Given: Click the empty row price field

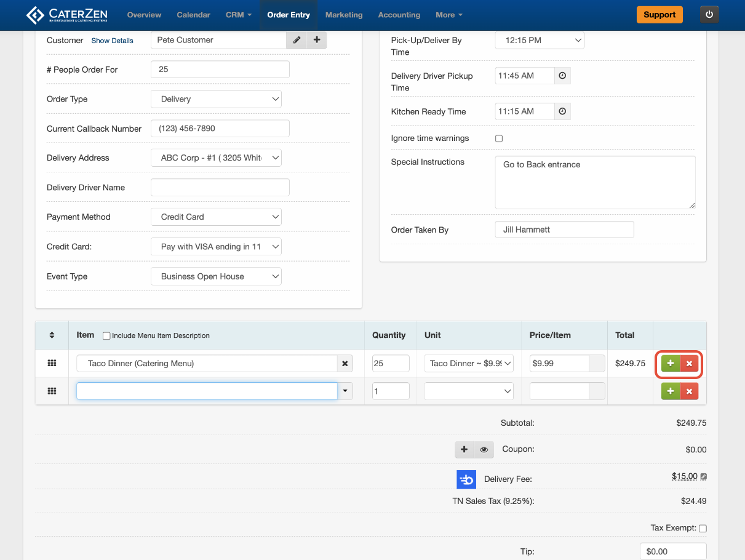Looking at the screenshot, I should 559,391.
